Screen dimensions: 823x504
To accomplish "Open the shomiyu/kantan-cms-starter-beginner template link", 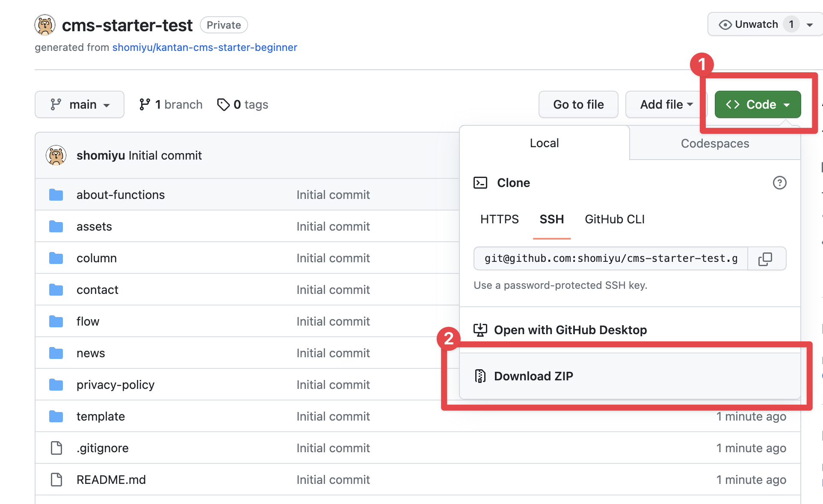I will pos(204,47).
